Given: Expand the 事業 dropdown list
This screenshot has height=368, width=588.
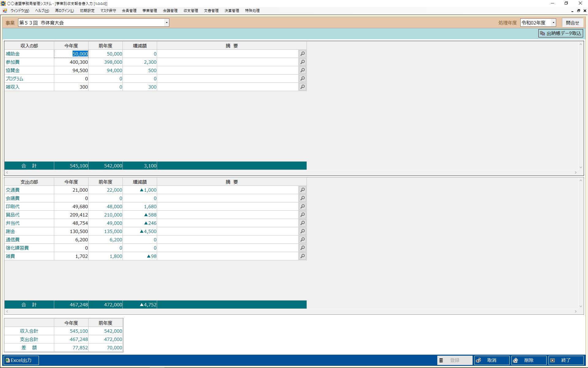Looking at the screenshot, I should [x=167, y=23].
